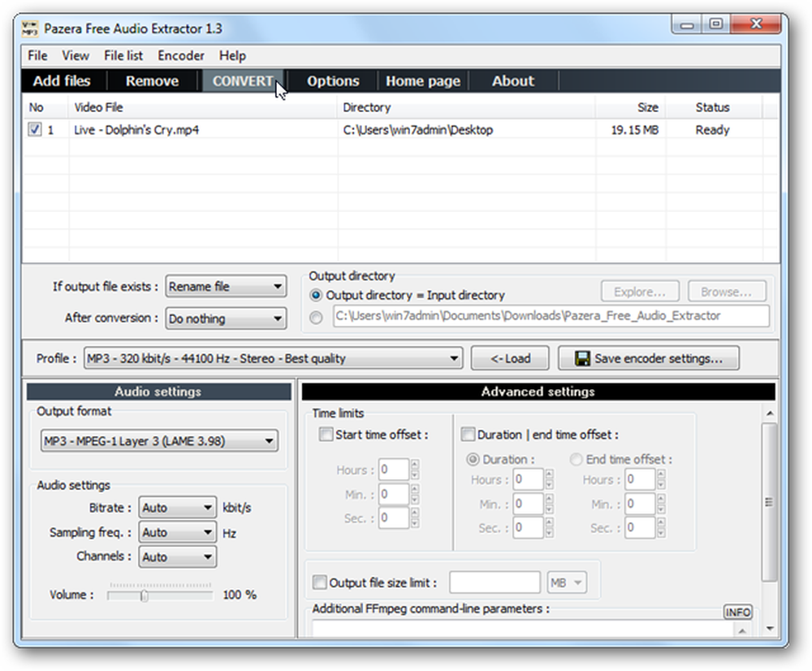Uncheck the file 1 checkbox in list

click(x=35, y=129)
